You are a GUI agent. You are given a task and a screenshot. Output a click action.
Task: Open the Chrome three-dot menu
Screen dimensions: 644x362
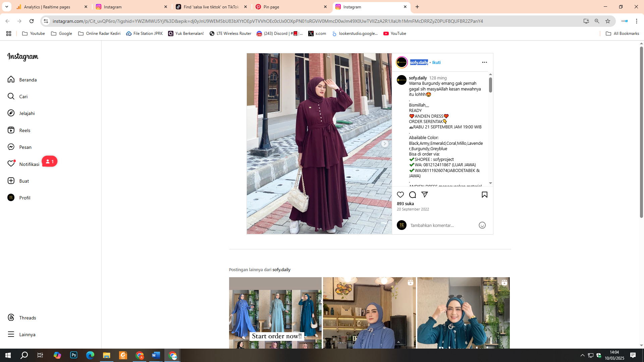637,21
